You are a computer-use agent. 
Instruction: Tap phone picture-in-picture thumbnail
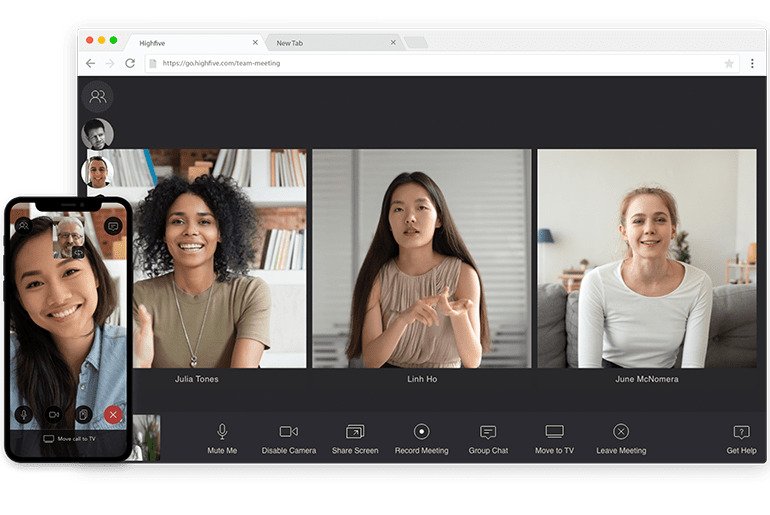click(x=69, y=237)
